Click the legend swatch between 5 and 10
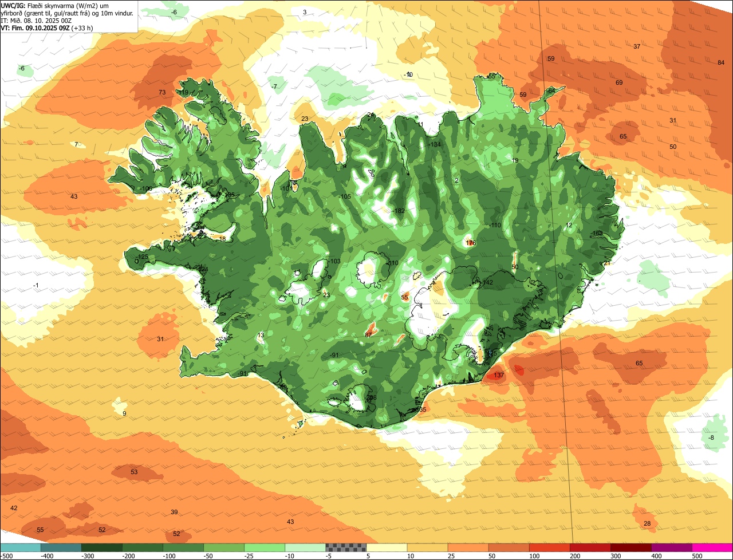The height and width of the screenshot is (560, 733). pyautogui.click(x=387, y=547)
